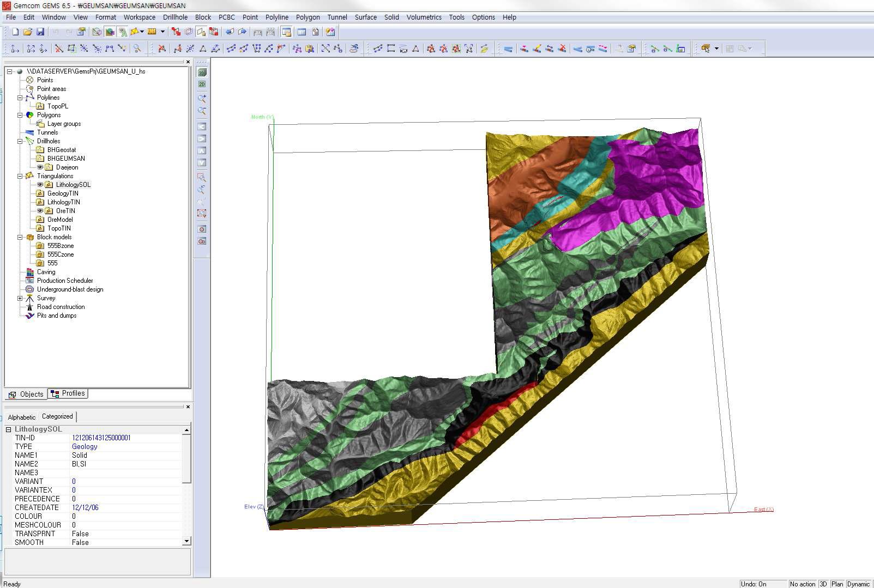Viewport: 874px width, 588px height.
Task: Click the single red target view icon
Action: point(202,229)
